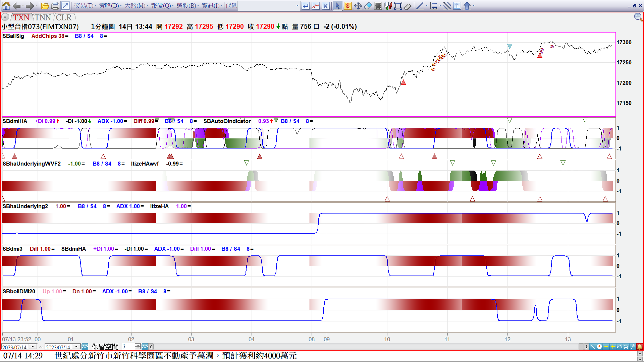The height and width of the screenshot is (362, 644).
Task: Click the dollar sign icon
Action: (x=348, y=6)
